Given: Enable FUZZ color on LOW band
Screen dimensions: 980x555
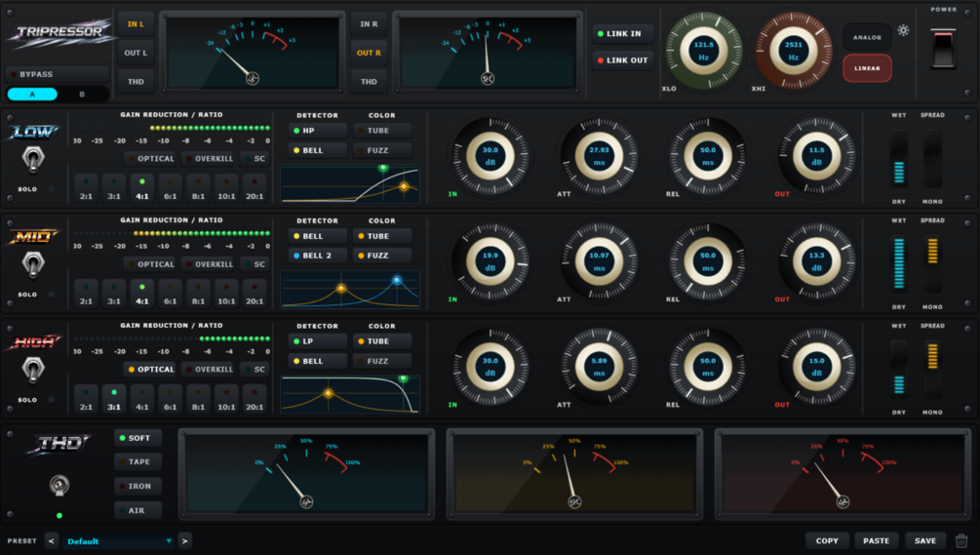Looking at the screenshot, I should click(x=382, y=150).
